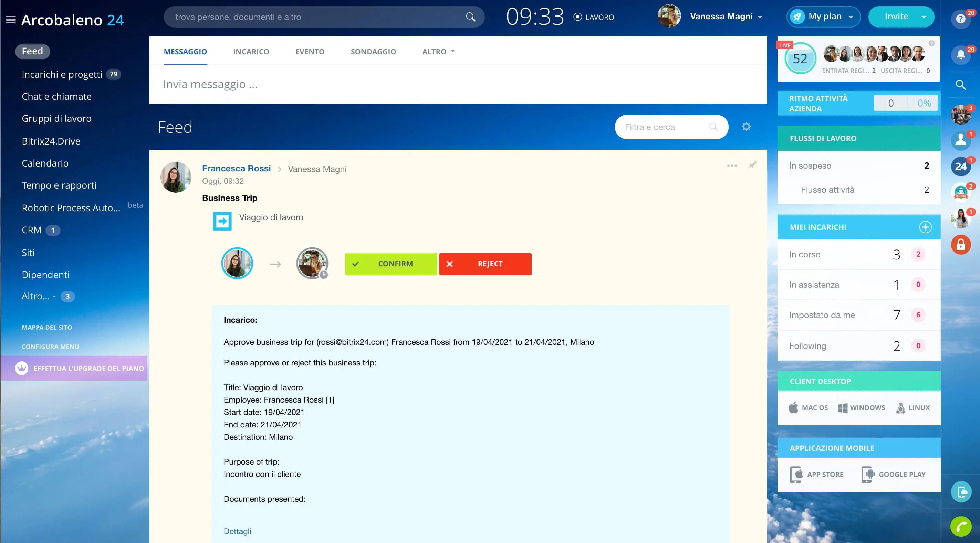Image resolution: width=980 pixels, height=543 pixels.
Task: Open Calendario in the left menu
Action: [x=45, y=163]
